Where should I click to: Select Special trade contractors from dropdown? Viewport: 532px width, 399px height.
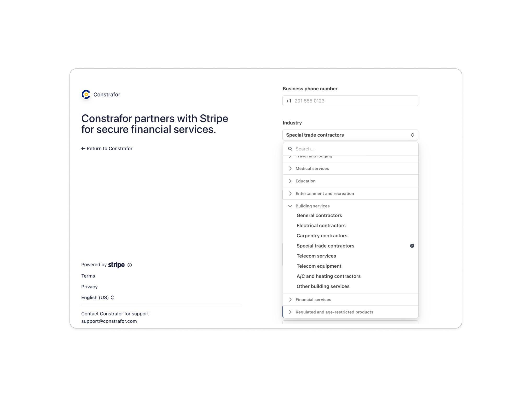pyautogui.click(x=325, y=246)
